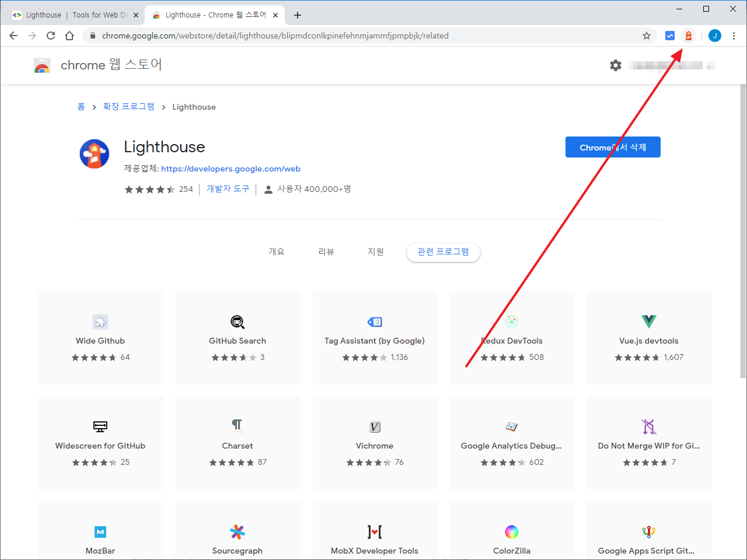Screen dimensions: 747x560
Task: Switch to the 개요 tab
Action: 277,251
